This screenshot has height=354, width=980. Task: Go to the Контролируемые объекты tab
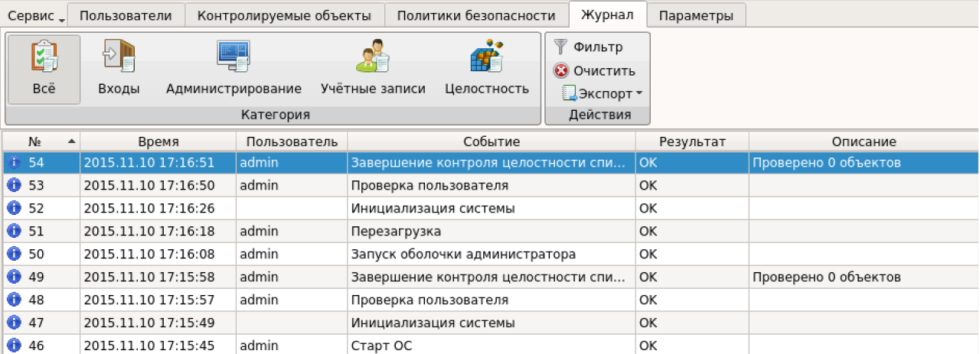pyautogui.click(x=284, y=15)
